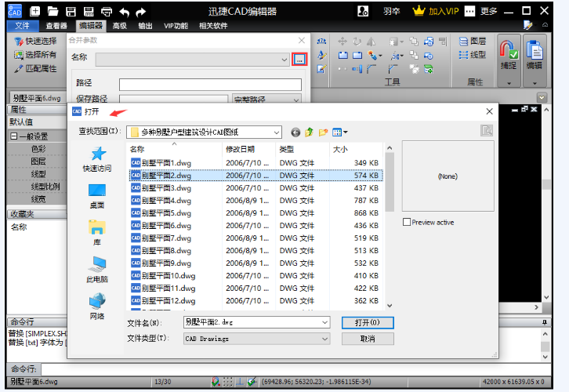Image resolution: width=569 pixels, height=392 pixels.
Task: Collapse the 一般设置 tree group
Action: [x=14, y=136]
